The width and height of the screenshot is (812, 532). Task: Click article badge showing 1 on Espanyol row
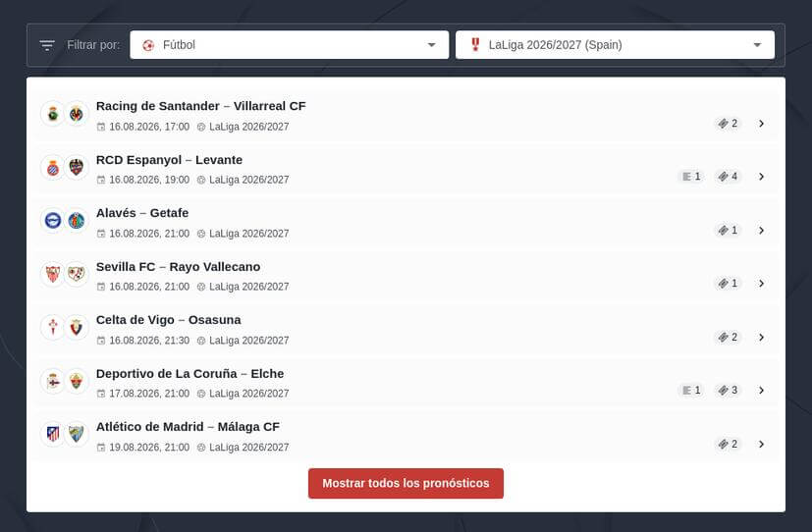click(691, 177)
